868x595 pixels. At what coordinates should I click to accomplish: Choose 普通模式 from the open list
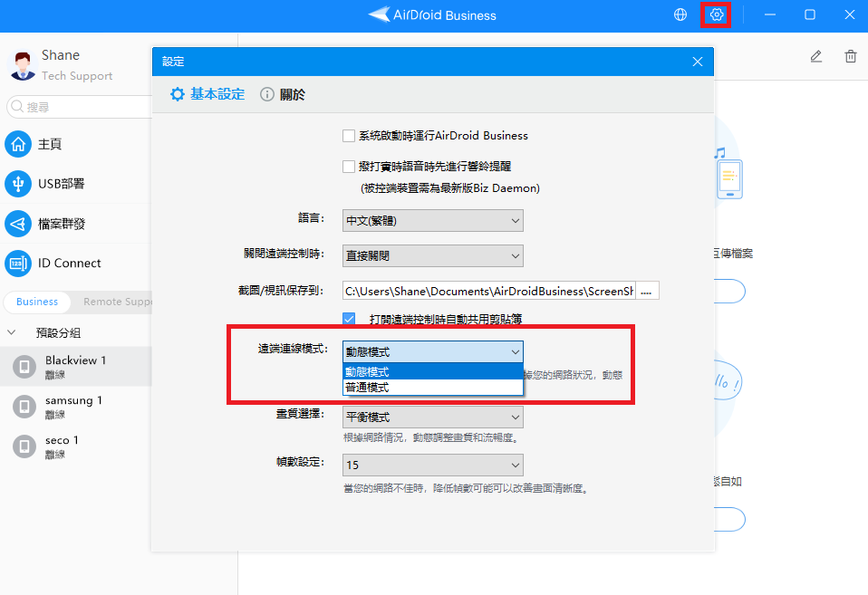(x=433, y=388)
